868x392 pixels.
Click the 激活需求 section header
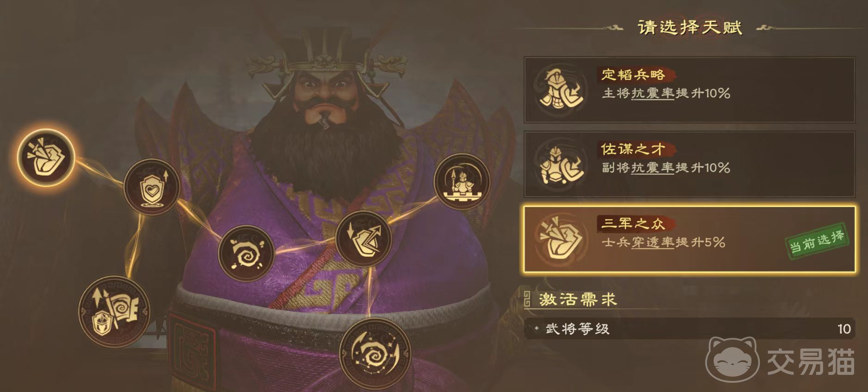(x=578, y=300)
